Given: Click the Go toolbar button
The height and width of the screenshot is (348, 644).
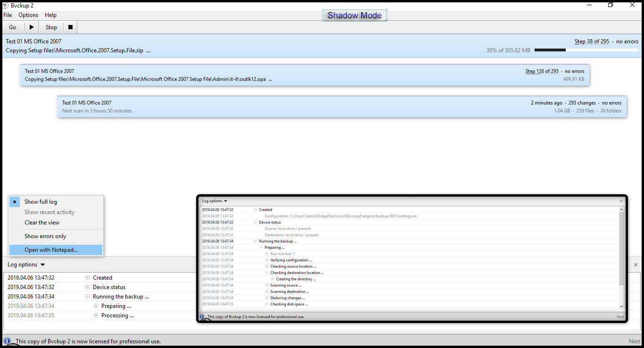Looking at the screenshot, I should [13, 27].
